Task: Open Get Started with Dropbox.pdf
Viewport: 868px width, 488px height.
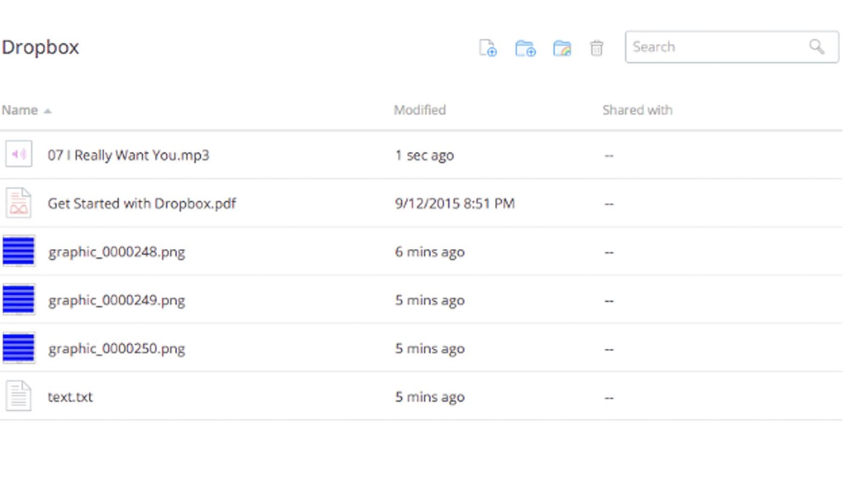Action: (x=142, y=203)
